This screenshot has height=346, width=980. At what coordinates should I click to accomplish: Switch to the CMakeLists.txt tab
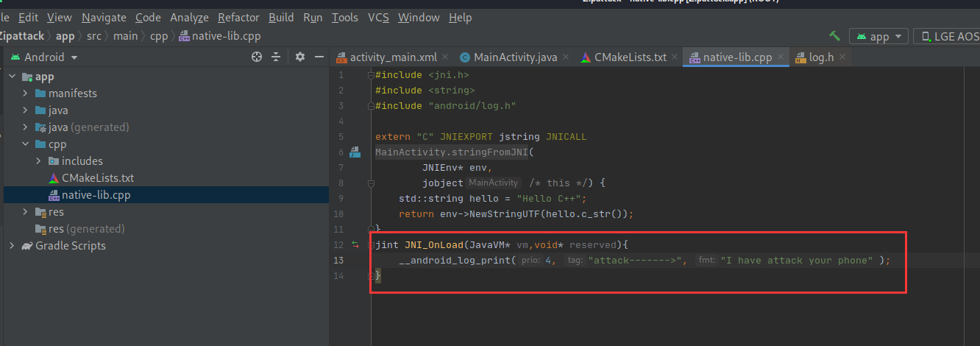click(x=630, y=57)
